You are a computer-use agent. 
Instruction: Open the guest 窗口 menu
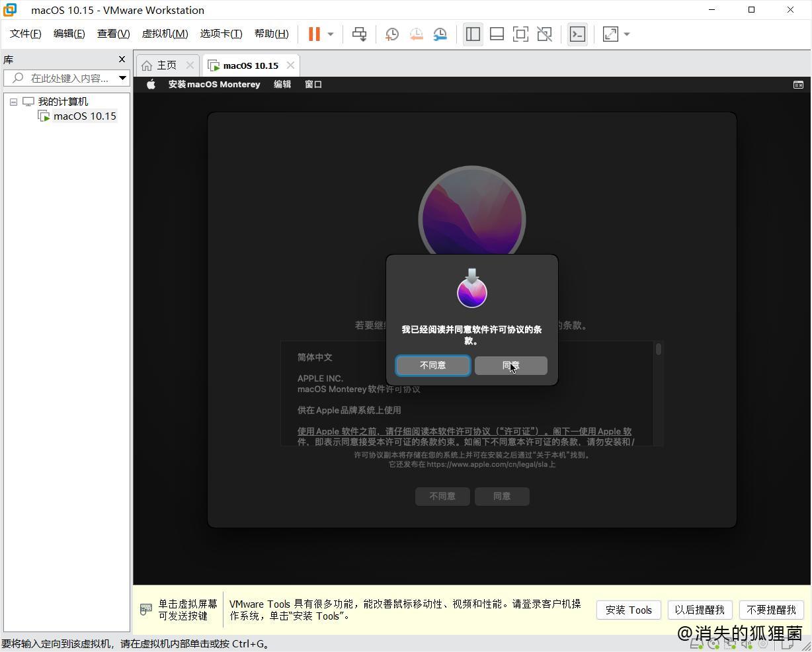pyautogui.click(x=313, y=84)
